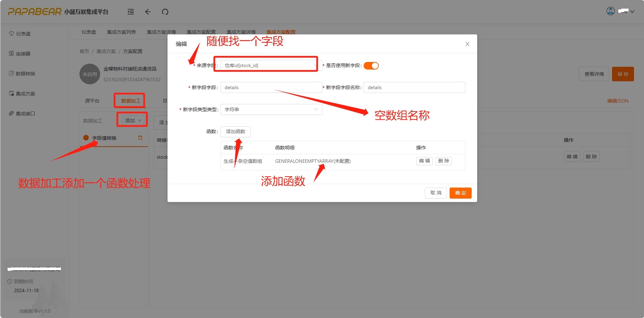The image size is (644, 318).
Task: Switch to the 数据加工 tab
Action: point(131,101)
